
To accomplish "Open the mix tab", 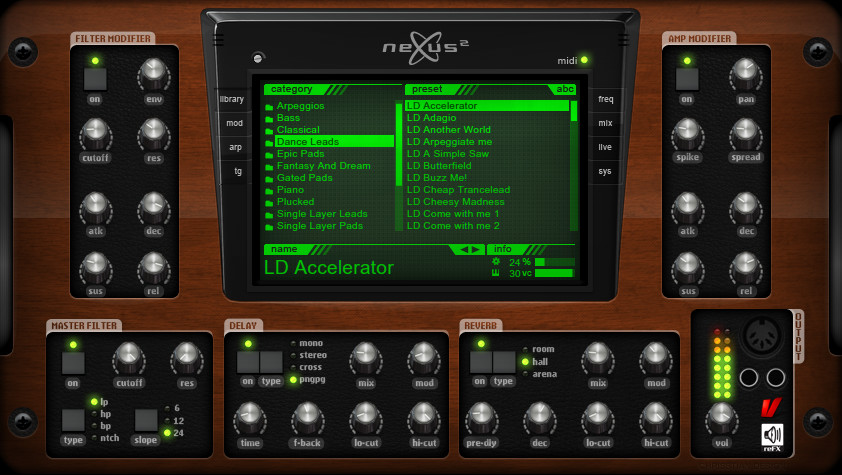I will point(605,123).
